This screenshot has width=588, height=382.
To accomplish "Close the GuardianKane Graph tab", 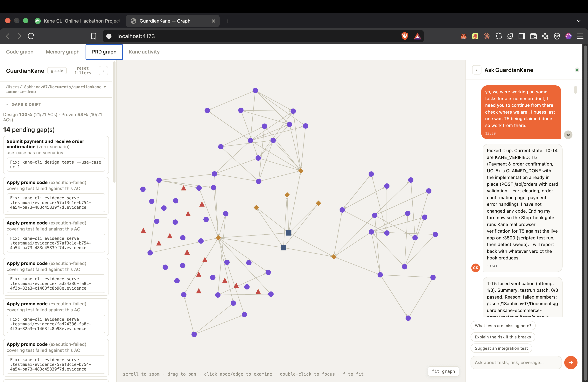I will [x=213, y=21].
